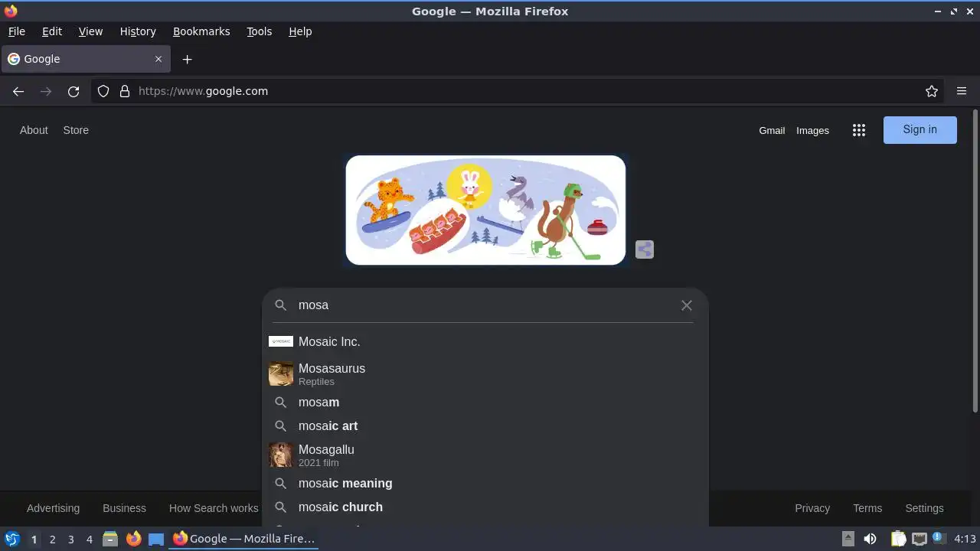Open the taskbar start menu icon
Screen dimensions: 980x551
12,539
